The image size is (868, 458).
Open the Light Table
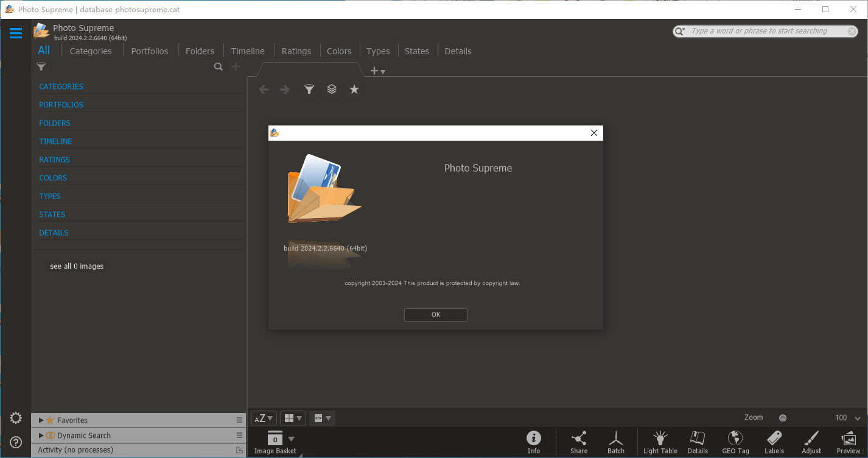(660, 442)
